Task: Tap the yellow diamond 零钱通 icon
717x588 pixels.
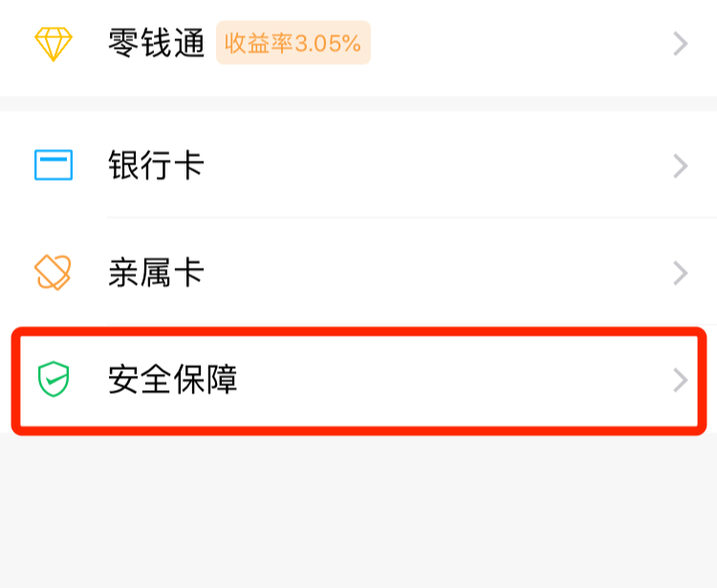Action: (x=54, y=43)
